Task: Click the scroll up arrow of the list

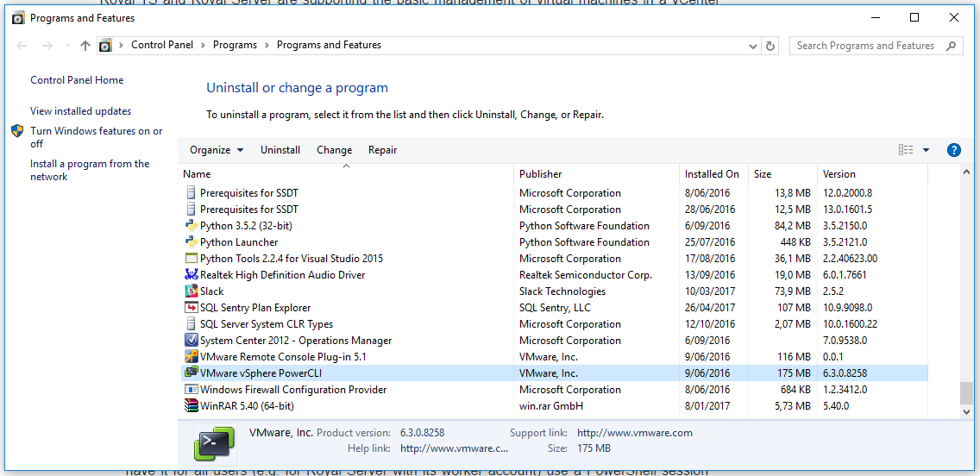Action: click(x=966, y=173)
